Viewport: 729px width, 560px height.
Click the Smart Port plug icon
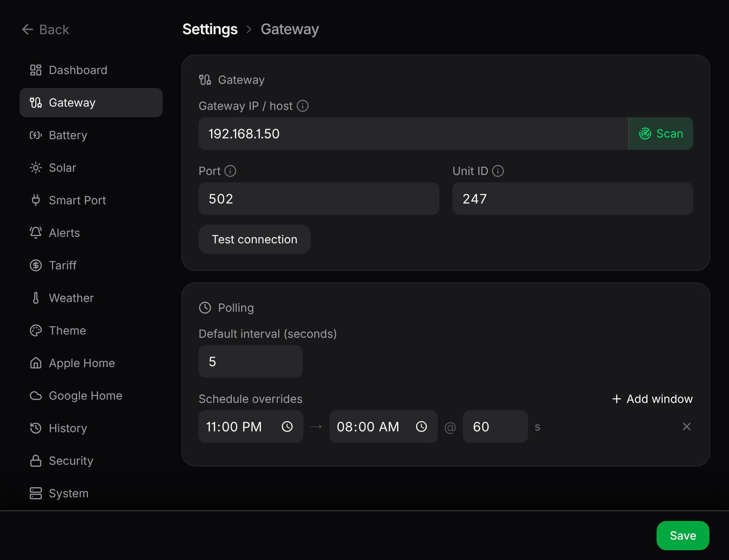click(x=36, y=200)
